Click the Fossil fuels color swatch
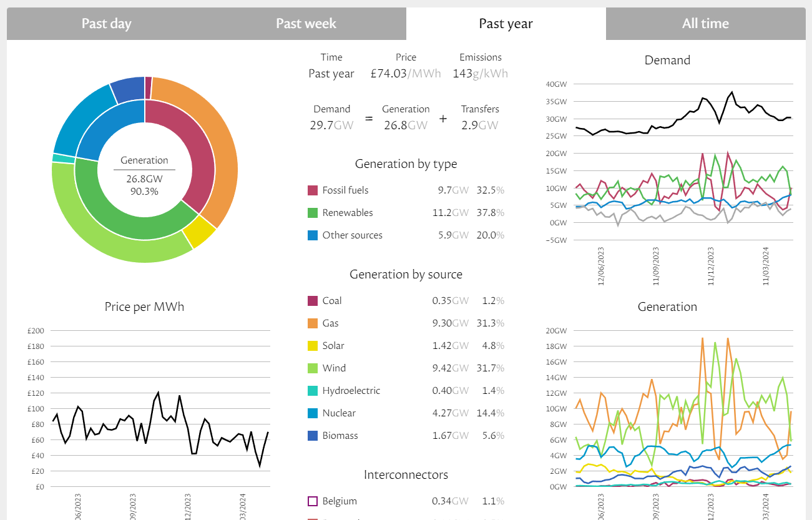 [313, 190]
